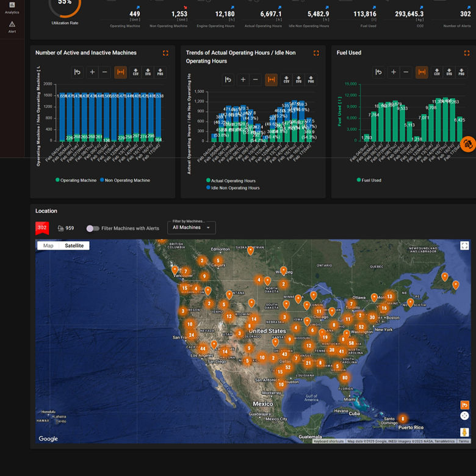Image resolution: width=476 pixels, height=476 pixels.
Task: Switch the map to Map view
Action: pyautogui.click(x=48, y=245)
